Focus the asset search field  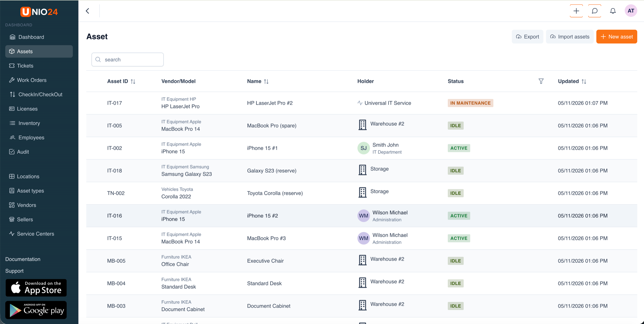(127, 59)
